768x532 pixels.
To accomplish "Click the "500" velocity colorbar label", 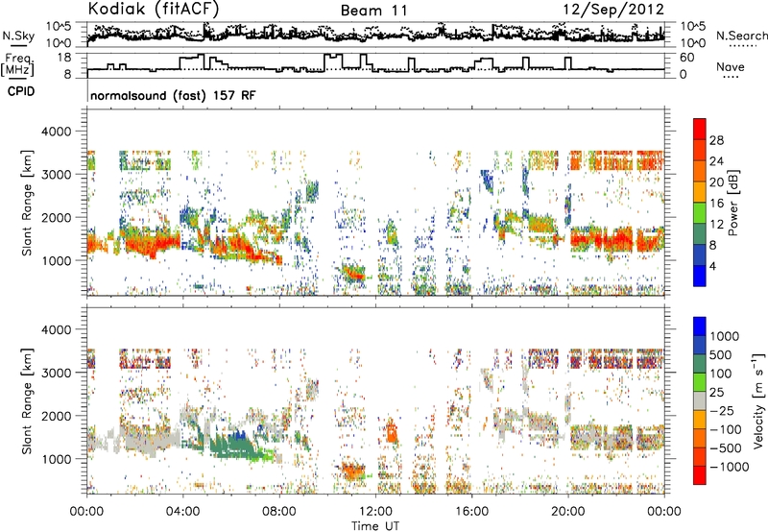I will point(721,355).
